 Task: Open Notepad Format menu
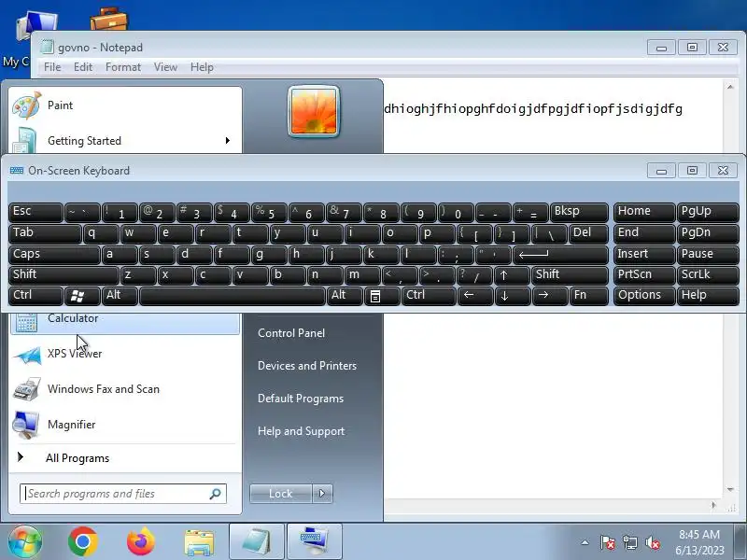[x=123, y=67]
